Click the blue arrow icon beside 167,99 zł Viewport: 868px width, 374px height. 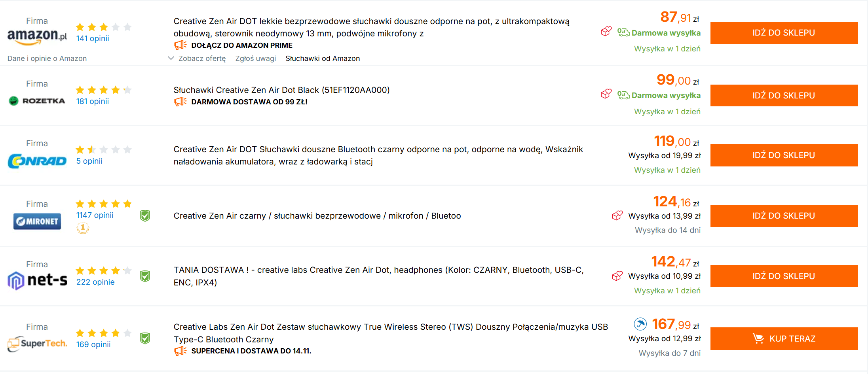[640, 324]
